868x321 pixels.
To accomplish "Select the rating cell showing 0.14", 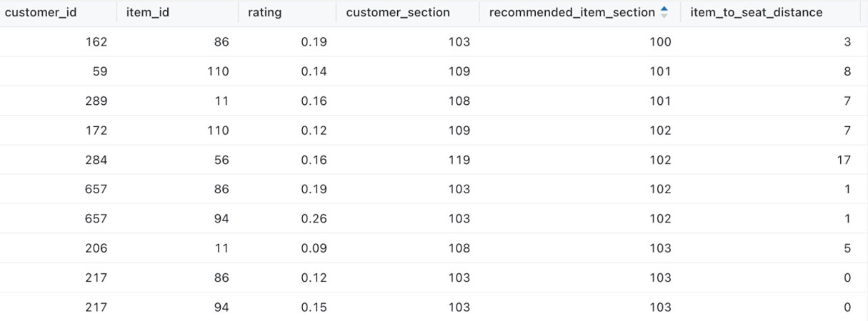I will click(x=314, y=71).
